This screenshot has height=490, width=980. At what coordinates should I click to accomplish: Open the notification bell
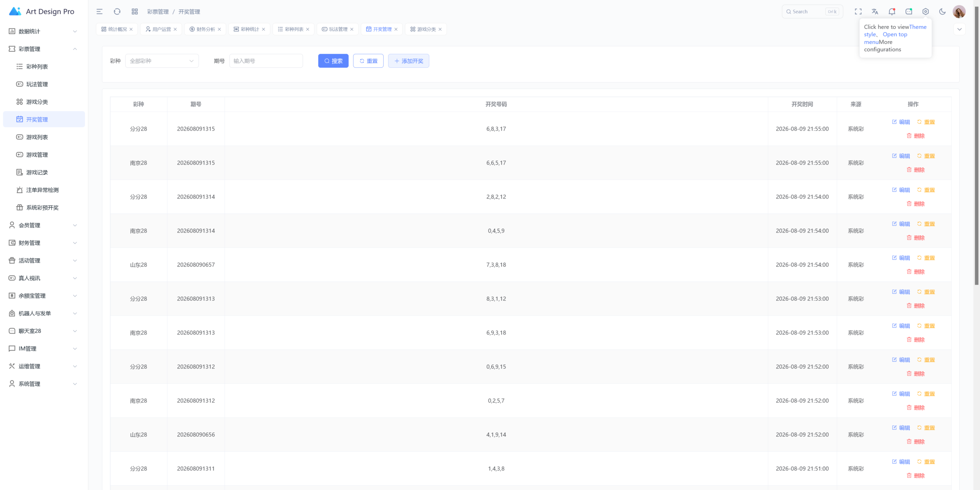tap(892, 11)
